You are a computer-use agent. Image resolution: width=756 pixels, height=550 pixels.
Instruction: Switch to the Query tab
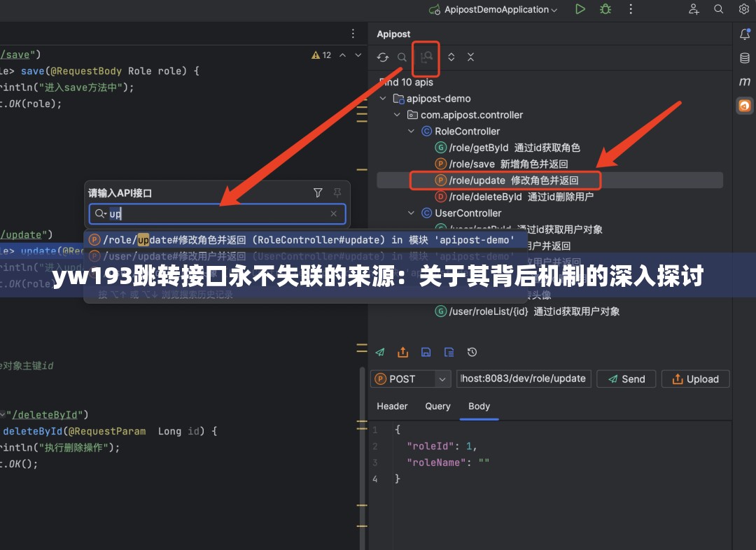tap(437, 406)
